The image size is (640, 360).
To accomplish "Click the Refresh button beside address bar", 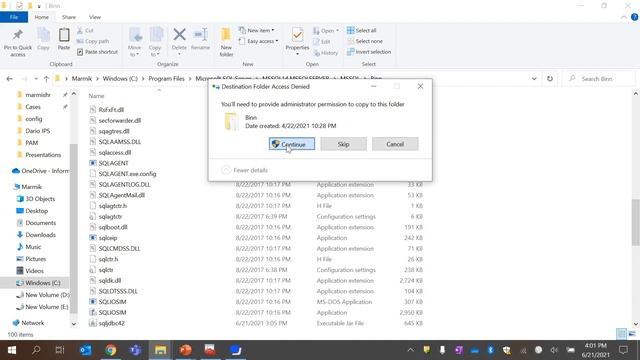I will click(x=550, y=79).
